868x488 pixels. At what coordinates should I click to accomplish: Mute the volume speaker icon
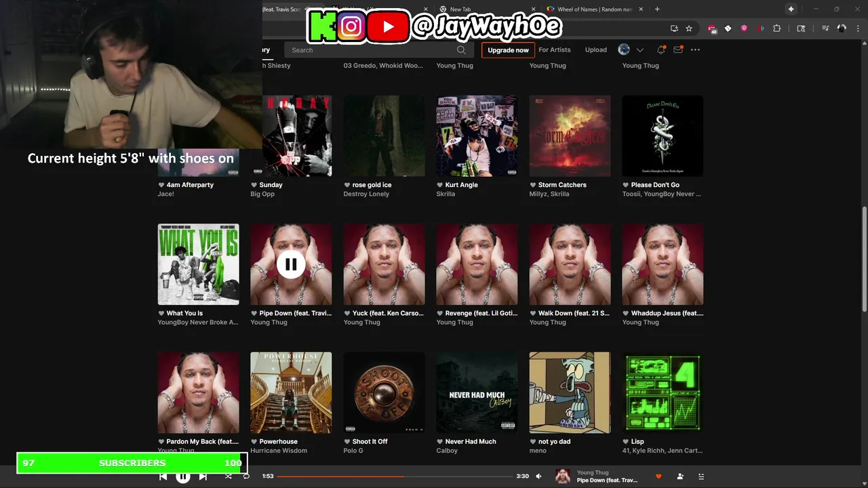point(538,476)
